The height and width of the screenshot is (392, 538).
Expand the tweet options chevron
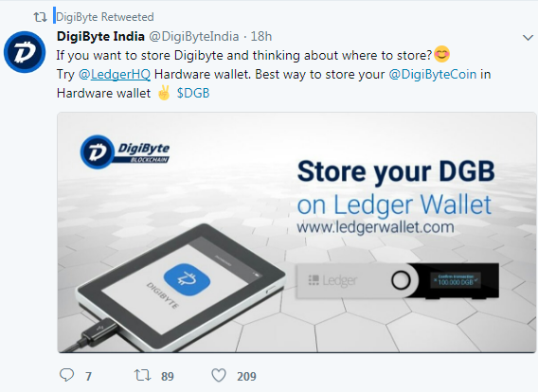(x=528, y=37)
